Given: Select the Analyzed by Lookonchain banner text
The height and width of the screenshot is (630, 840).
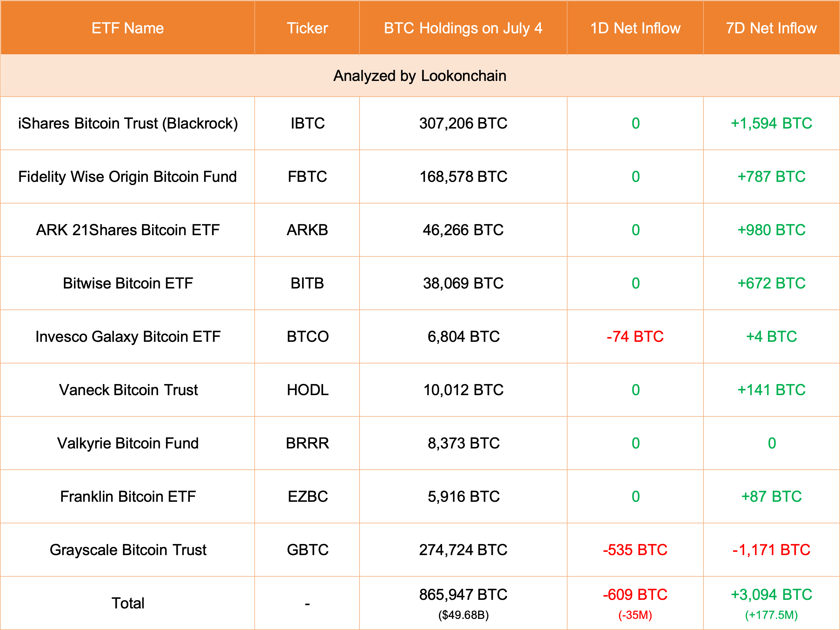Looking at the screenshot, I should pyautogui.click(x=420, y=76).
